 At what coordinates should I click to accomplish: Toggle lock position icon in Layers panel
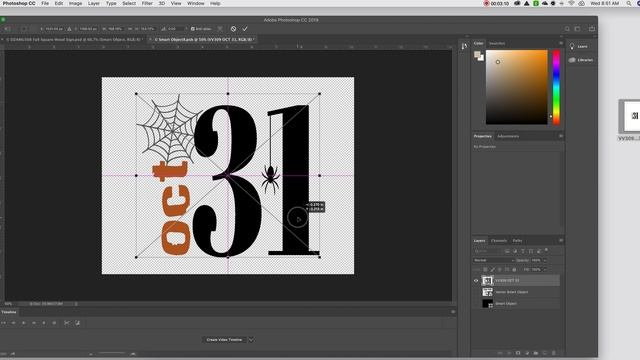(500, 270)
